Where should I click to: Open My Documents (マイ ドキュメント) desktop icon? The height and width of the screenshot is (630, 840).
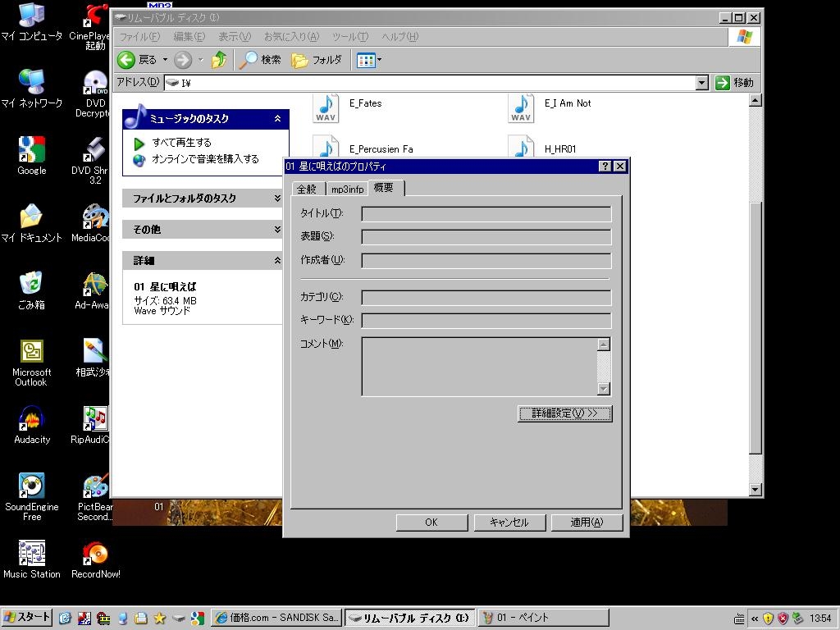(32, 223)
